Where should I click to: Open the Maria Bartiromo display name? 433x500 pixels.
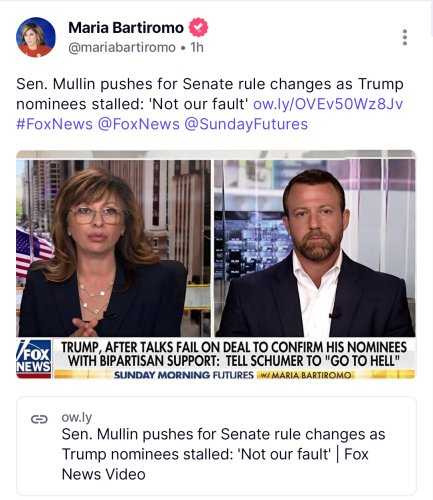click(126, 27)
